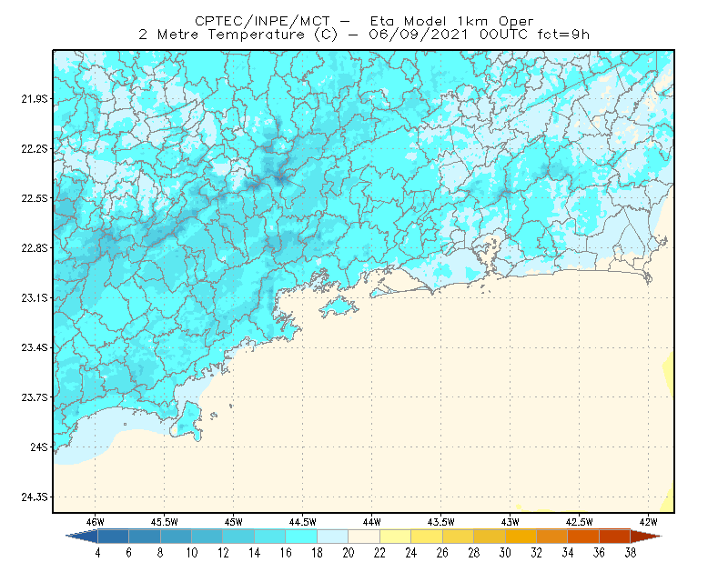Click the 30–32 orange colorbar segment
This screenshot has height=562, width=728.
(x=521, y=536)
